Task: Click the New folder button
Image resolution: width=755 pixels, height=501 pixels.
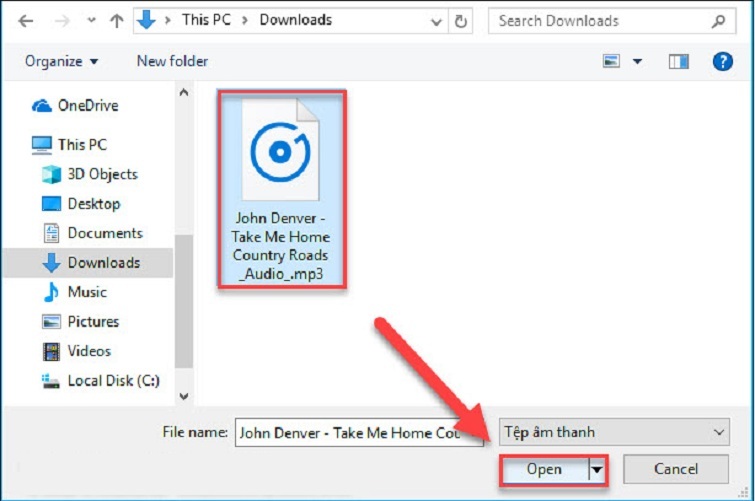Action: (x=172, y=61)
